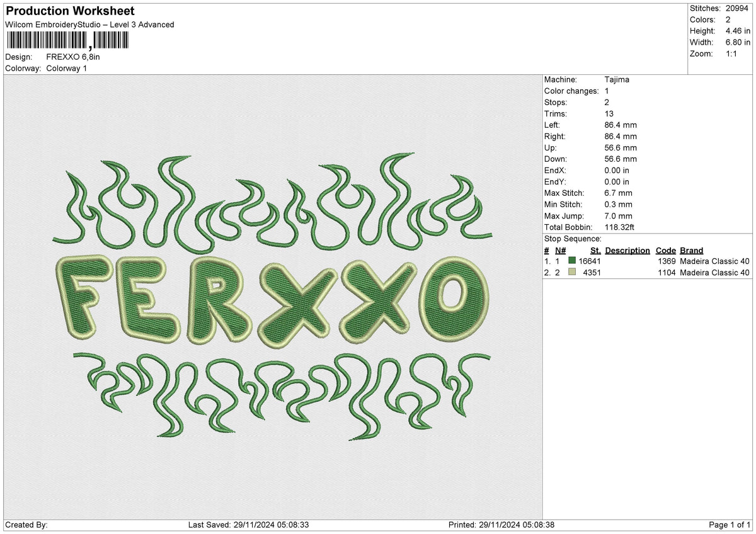The height and width of the screenshot is (534, 756).
Task: Click the 'St.' column header
Action: [595, 250]
